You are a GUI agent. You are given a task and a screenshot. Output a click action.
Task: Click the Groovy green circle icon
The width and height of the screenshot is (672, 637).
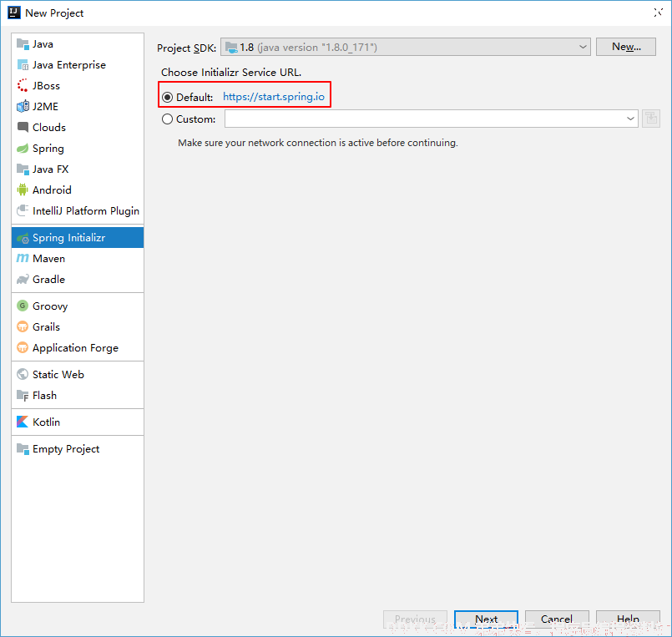click(23, 306)
